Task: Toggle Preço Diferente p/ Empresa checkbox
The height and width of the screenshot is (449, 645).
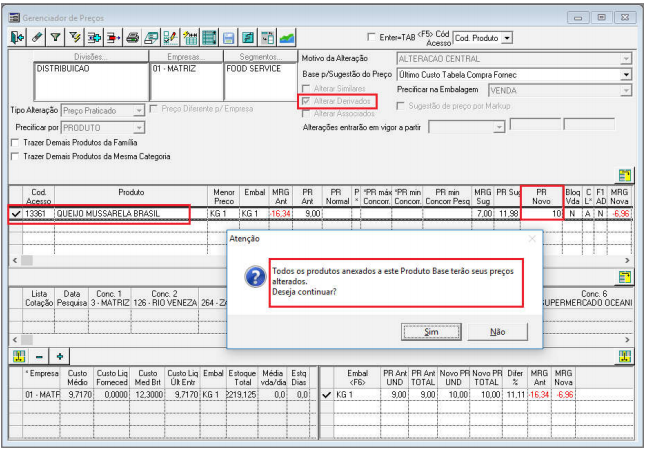Action: click(153, 109)
